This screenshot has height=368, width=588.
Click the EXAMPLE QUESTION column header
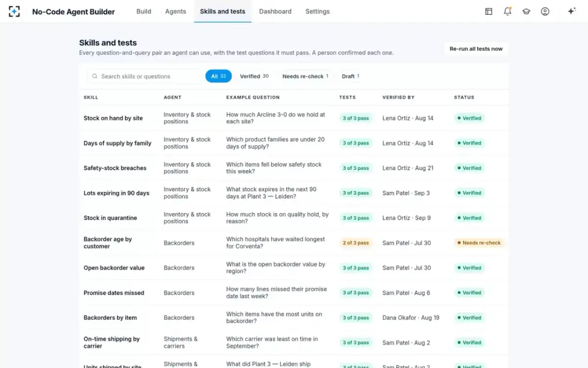[253, 97]
